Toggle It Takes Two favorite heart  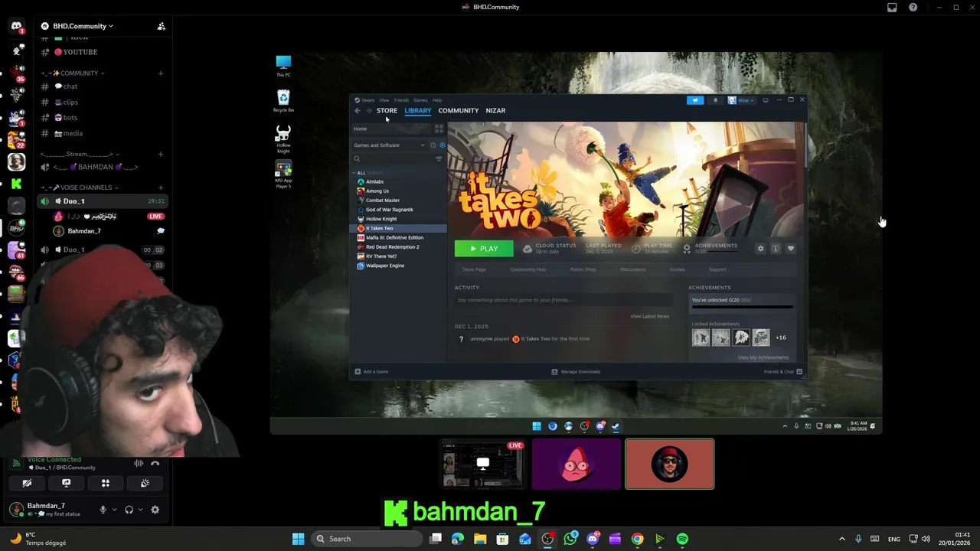[x=791, y=249]
